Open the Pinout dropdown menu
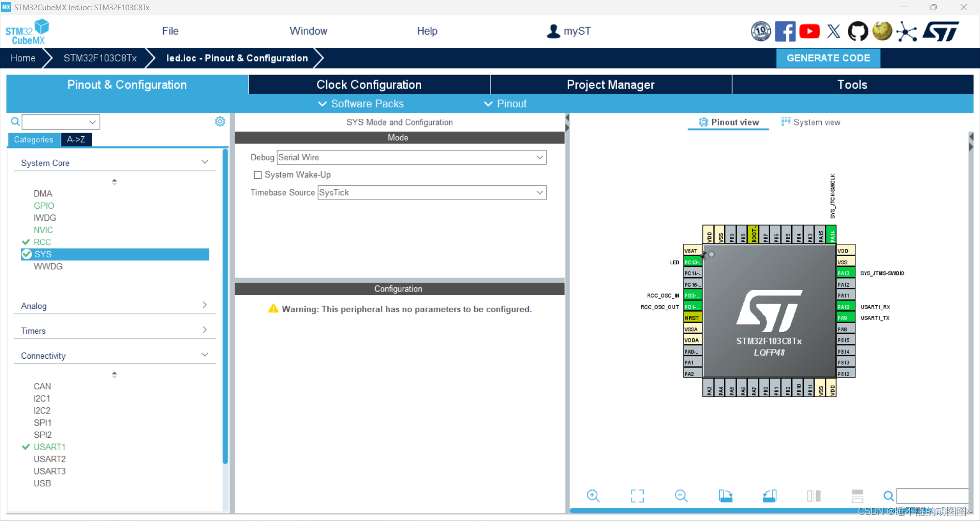 click(x=505, y=104)
